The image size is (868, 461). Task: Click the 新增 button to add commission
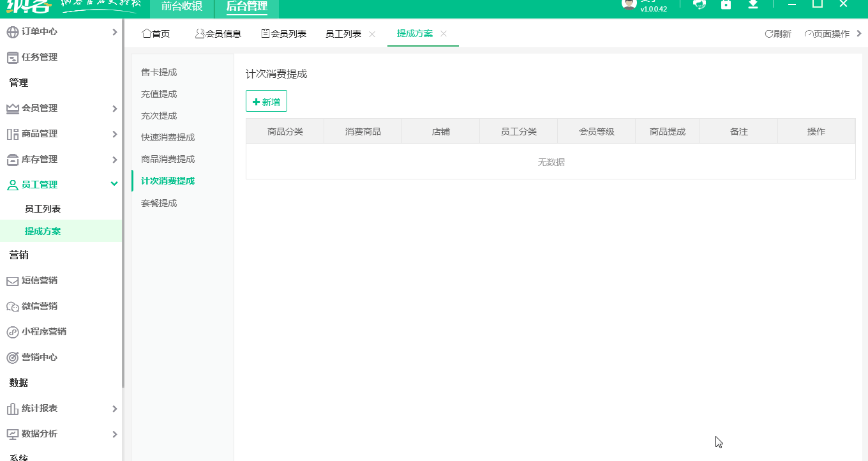pos(266,101)
